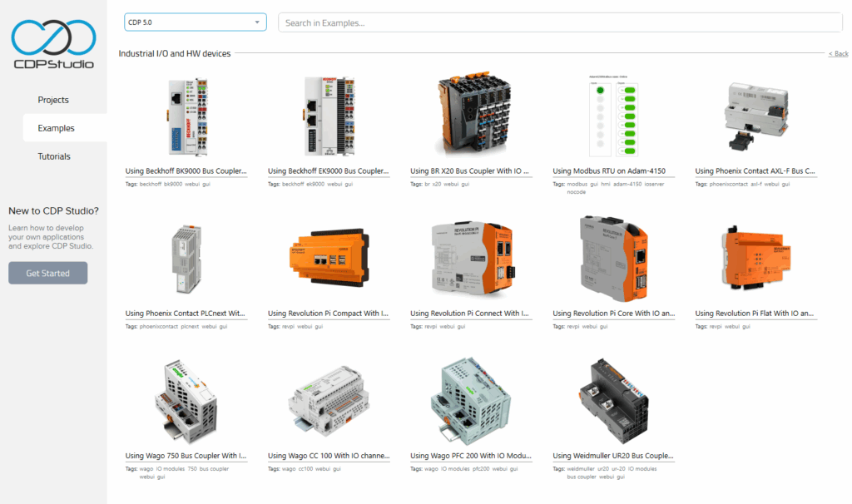
Task: Click the 'pfc200' tag
Action: (481, 469)
